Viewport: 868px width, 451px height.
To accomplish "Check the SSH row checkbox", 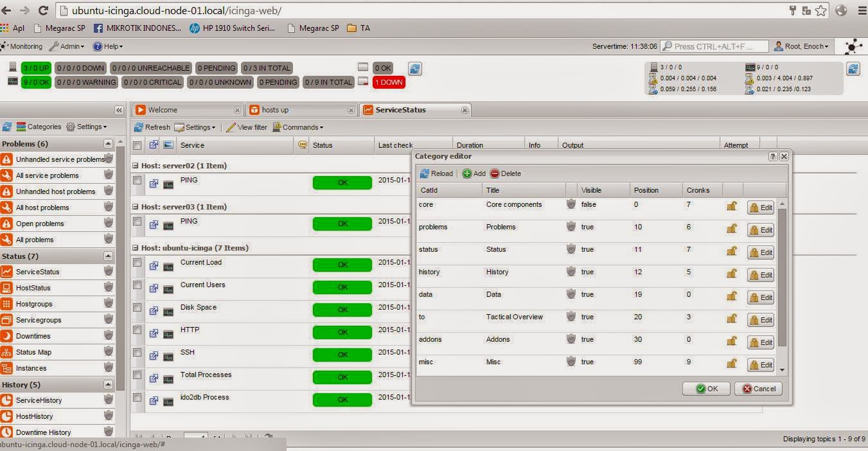I will (137, 352).
